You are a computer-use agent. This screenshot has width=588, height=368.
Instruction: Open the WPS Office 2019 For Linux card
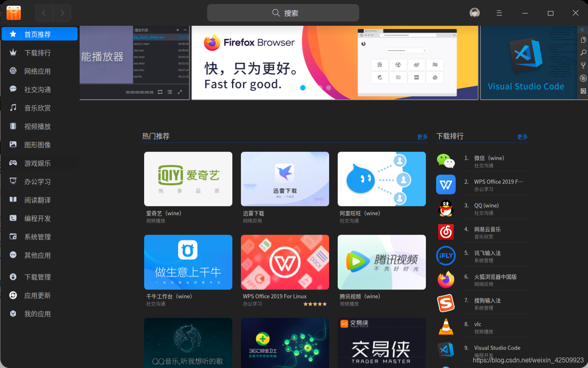point(285,262)
